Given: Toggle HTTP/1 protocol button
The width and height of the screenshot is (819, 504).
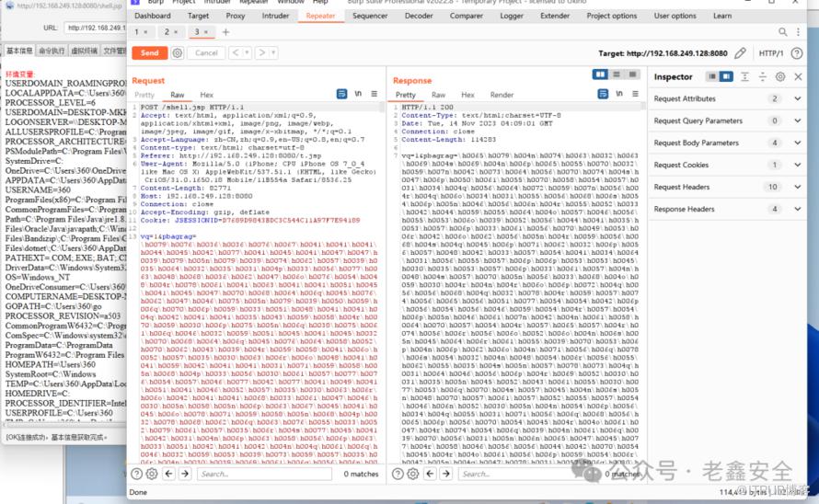Looking at the screenshot, I should (x=770, y=53).
